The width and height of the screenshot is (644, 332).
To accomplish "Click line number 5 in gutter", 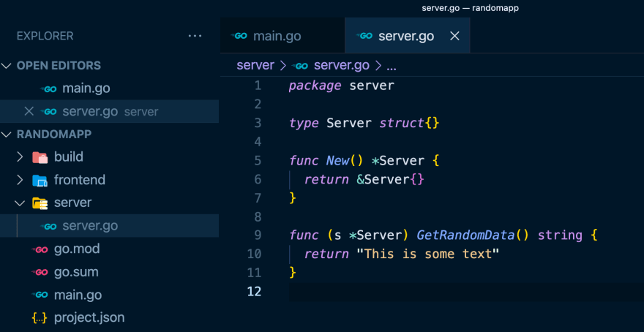I will pos(258,160).
